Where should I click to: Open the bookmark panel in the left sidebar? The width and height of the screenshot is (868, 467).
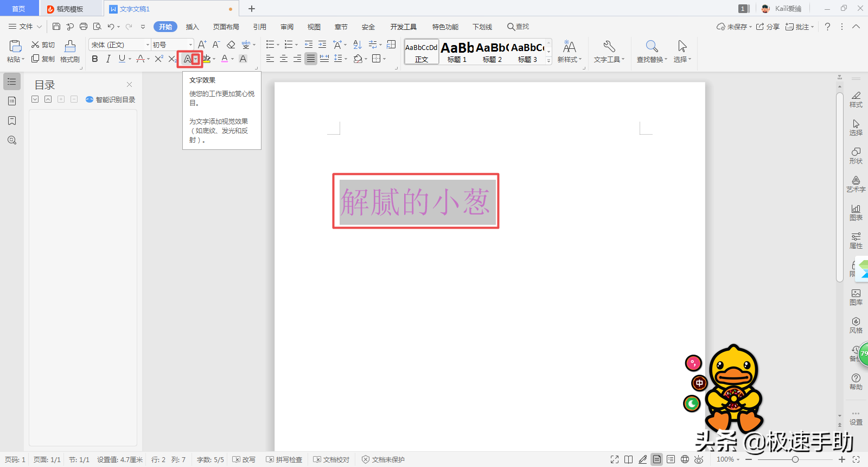pos(12,121)
